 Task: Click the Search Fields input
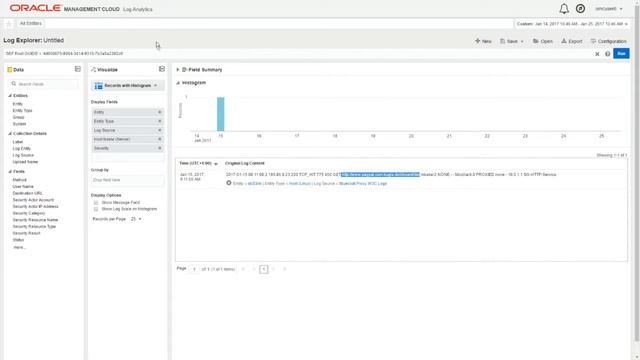point(44,84)
